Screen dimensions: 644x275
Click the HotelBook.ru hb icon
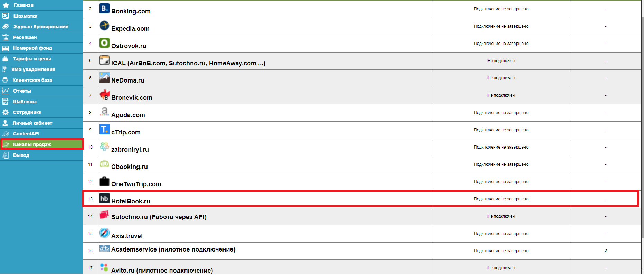[104, 198]
